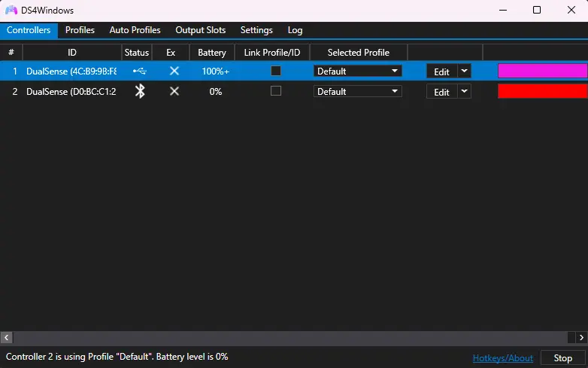
Task: Click the Ex X mark for controller 1
Action: point(174,71)
